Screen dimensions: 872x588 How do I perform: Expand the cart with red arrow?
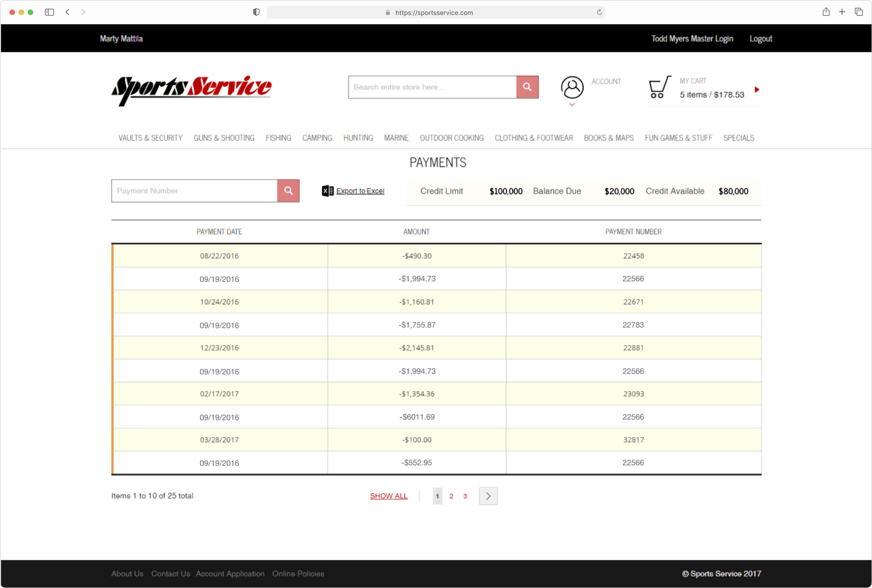click(x=757, y=89)
